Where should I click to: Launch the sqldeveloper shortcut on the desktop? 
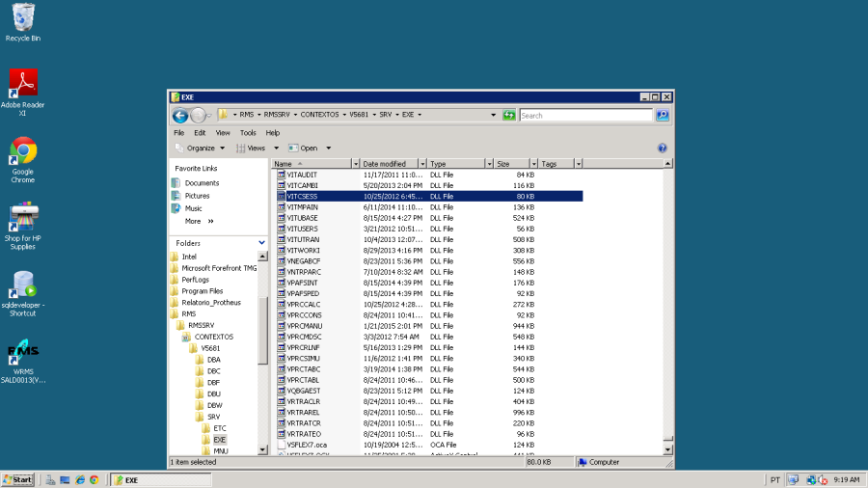click(x=23, y=293)
